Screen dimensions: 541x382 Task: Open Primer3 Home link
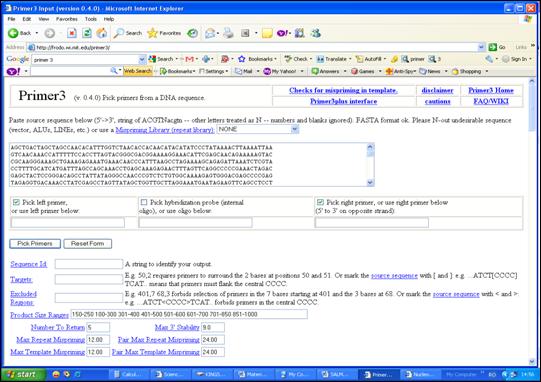click(491, 90)
